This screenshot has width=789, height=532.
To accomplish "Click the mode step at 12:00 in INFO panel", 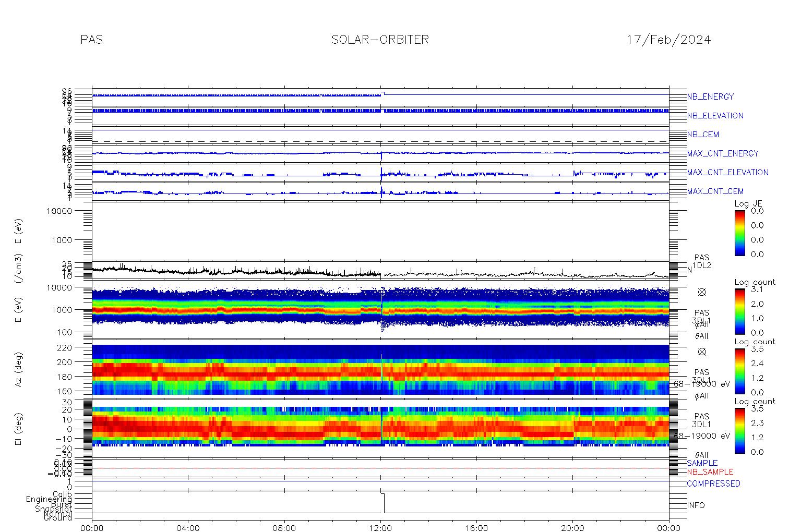I will coord(383,503).
